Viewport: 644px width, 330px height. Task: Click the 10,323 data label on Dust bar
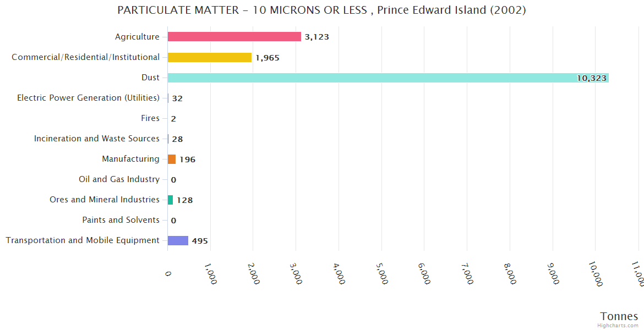pyautogui.click(x=591, y=78)
